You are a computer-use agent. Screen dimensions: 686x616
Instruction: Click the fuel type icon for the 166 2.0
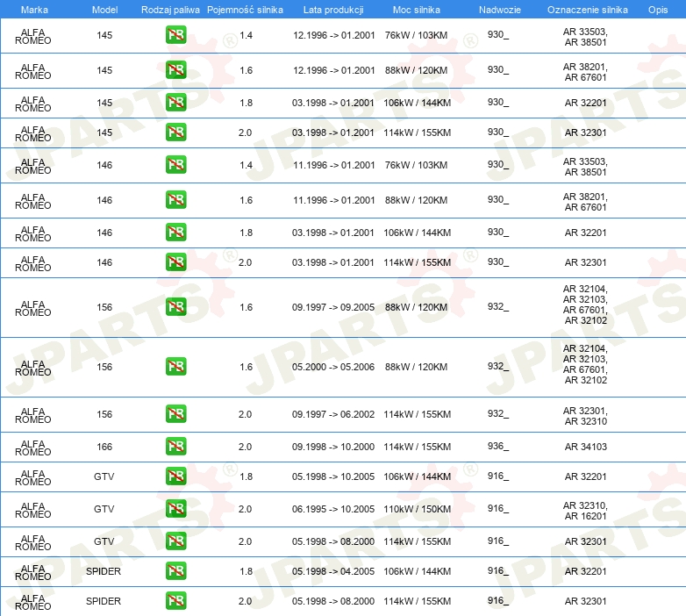tap(175, 447)
